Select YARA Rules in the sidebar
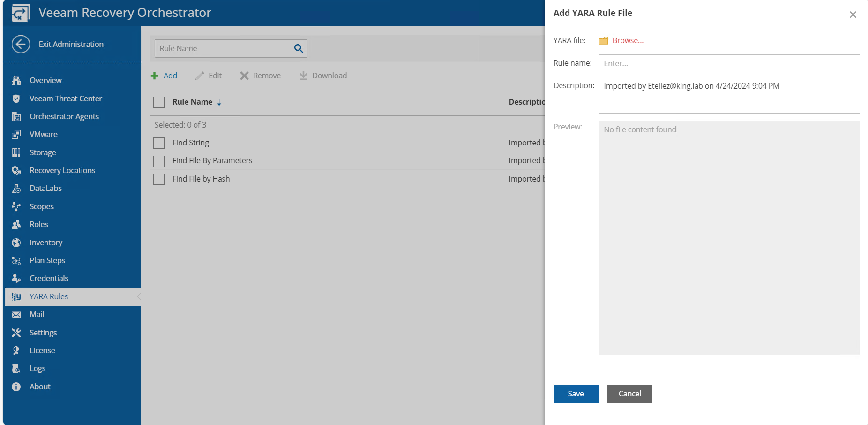 click(x=73, y=296)
